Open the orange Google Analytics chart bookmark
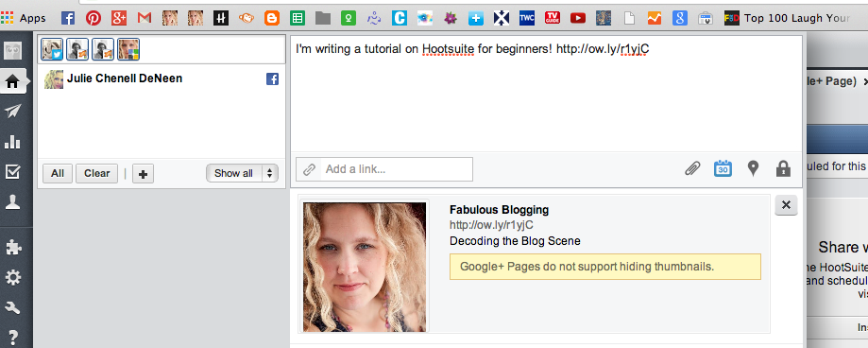The image size is (868, 348). [655, 18]
